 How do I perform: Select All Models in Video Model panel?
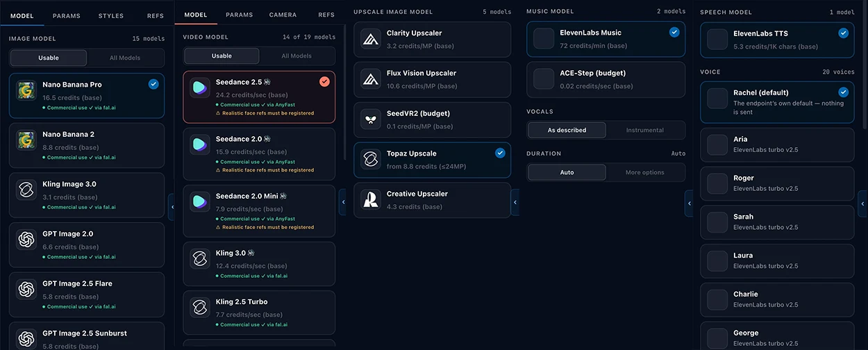pyautogui.click(x=297, y=56)
